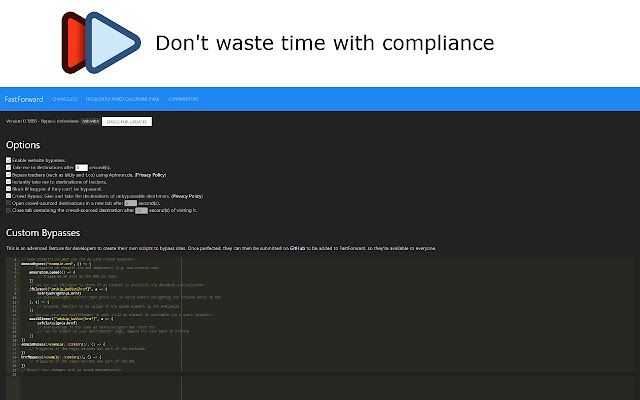The image size is (640, 400).
Task: Toggle Open crowd-sourced destinations in new tab checkbox
Action: 9,203
